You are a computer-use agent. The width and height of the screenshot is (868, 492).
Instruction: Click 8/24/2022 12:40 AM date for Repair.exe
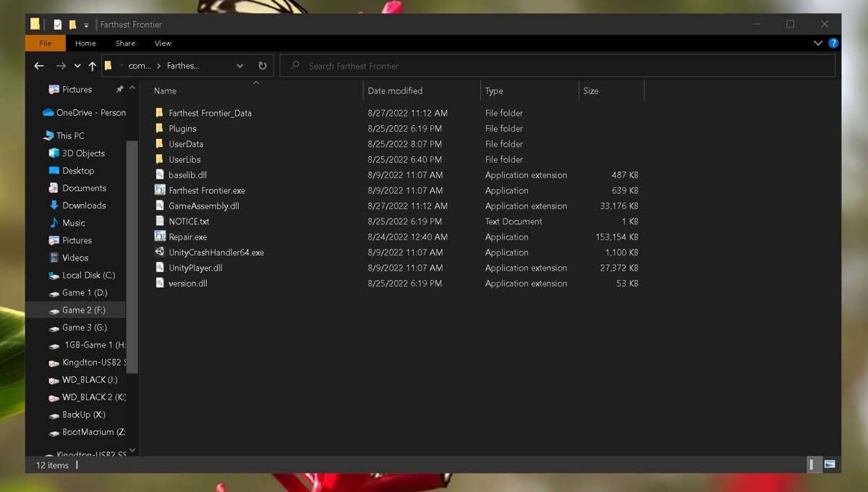pos(407,237)
